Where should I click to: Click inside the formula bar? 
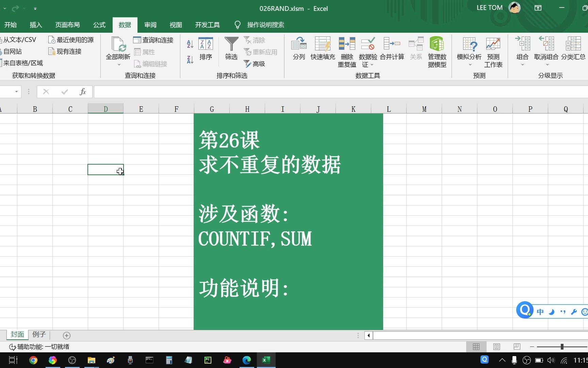click(x=238, y=92)
